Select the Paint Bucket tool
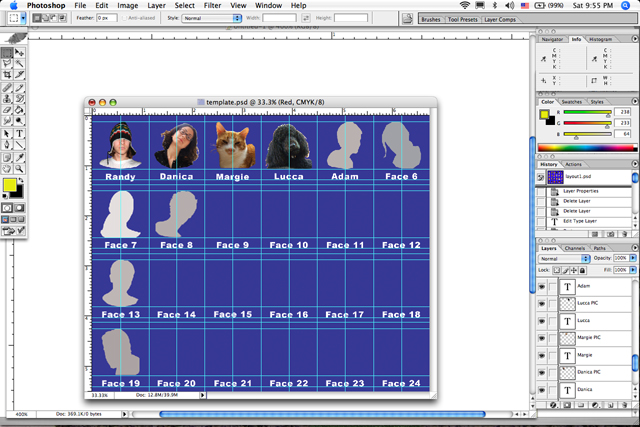640x427 pixels. click(19, 110)
